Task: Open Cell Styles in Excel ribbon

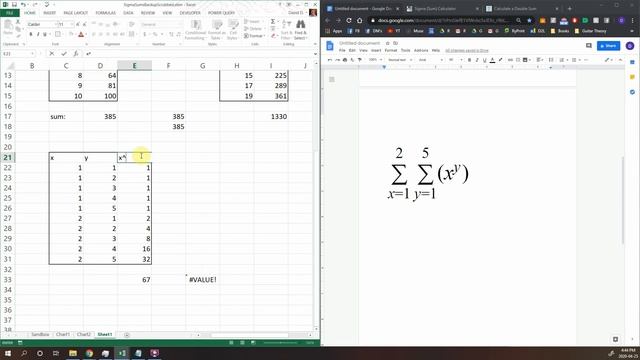Action: (233, 29)
